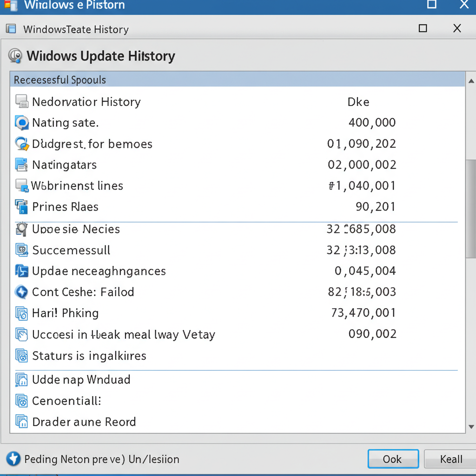Select the Hari! Phking entry

[65, 313]
